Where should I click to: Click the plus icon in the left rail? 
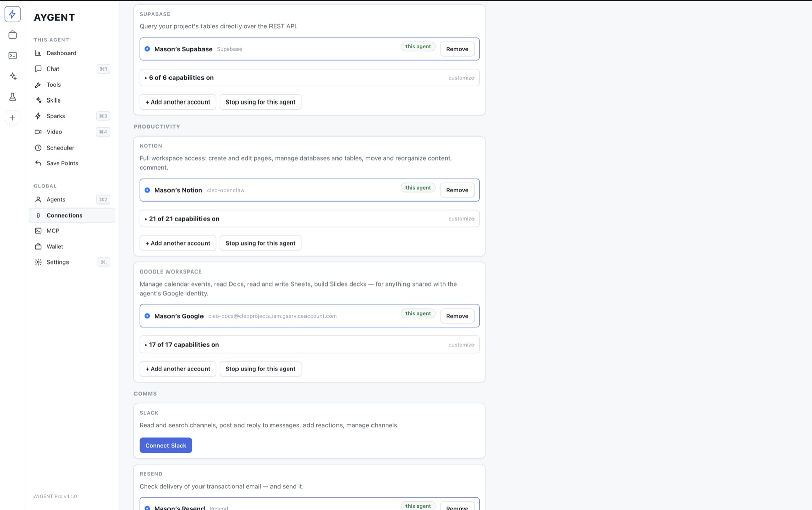click(x=13, y=118)
